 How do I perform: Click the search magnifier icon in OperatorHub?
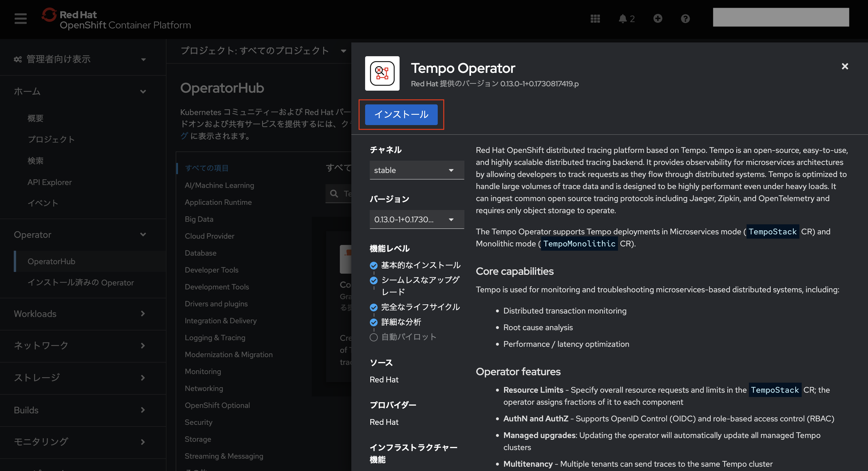pyautogui.click(x=334, y=193)
